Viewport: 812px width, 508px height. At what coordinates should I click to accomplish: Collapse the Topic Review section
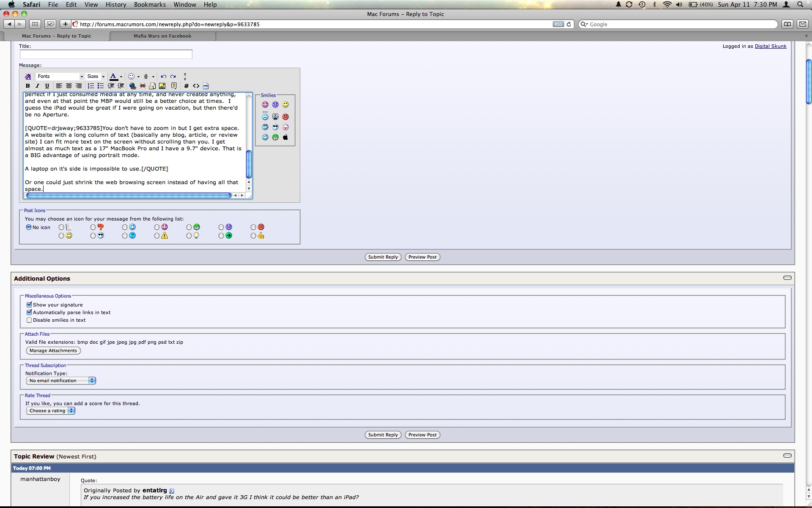(787, 456)
